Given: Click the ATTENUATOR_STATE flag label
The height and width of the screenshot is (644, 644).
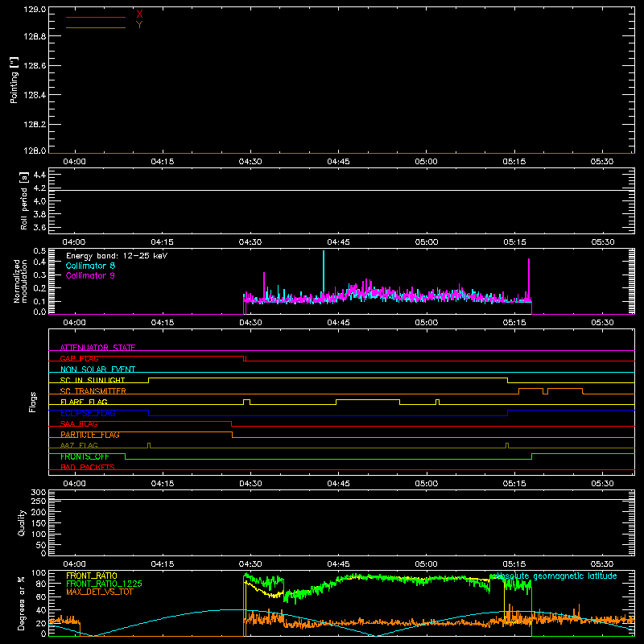Looking at the screenshot, I should click(x=97, y=348).
